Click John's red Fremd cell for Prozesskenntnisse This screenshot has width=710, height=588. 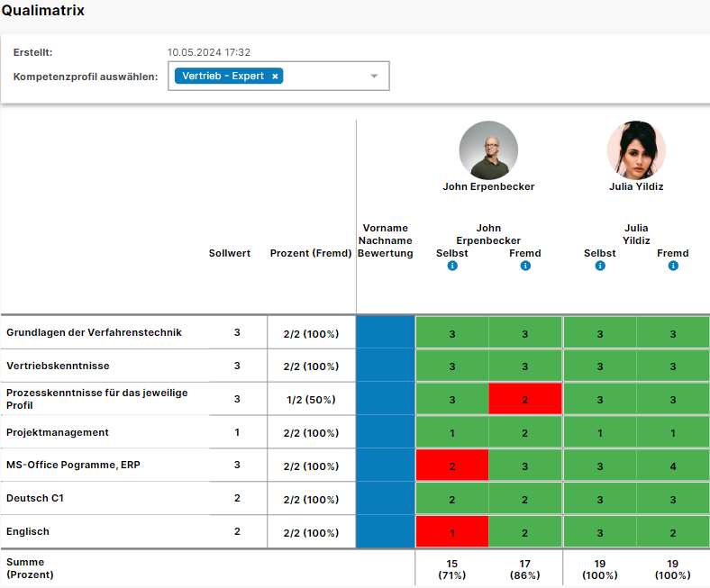[x=525, y=399]
